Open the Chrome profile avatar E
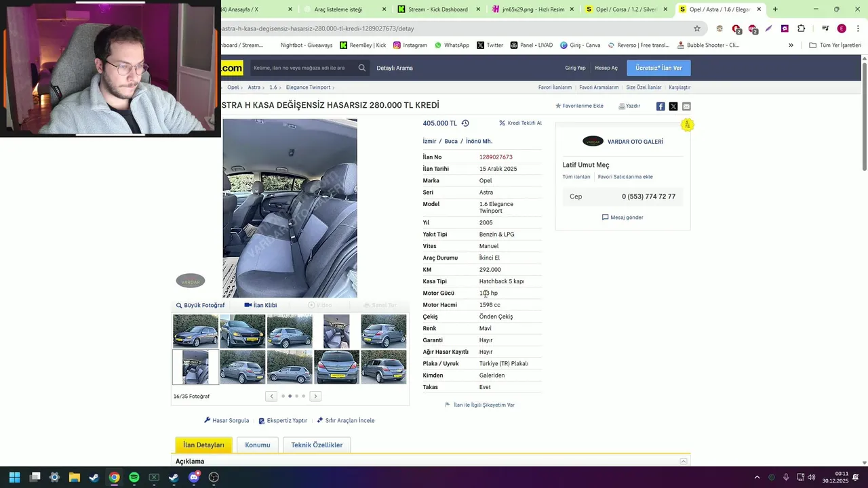Image resolution: width=868 pixels, height=488 pixels. [x=842, y=28]
